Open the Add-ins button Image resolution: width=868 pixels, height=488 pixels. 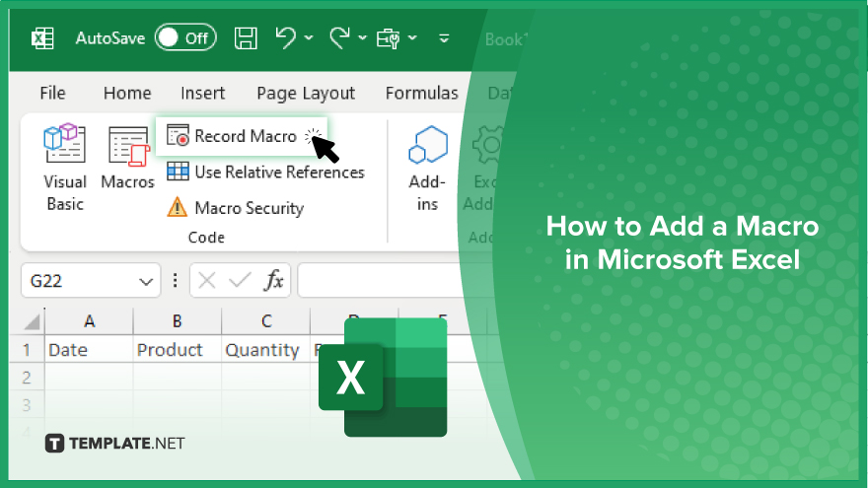coord(427,169)
